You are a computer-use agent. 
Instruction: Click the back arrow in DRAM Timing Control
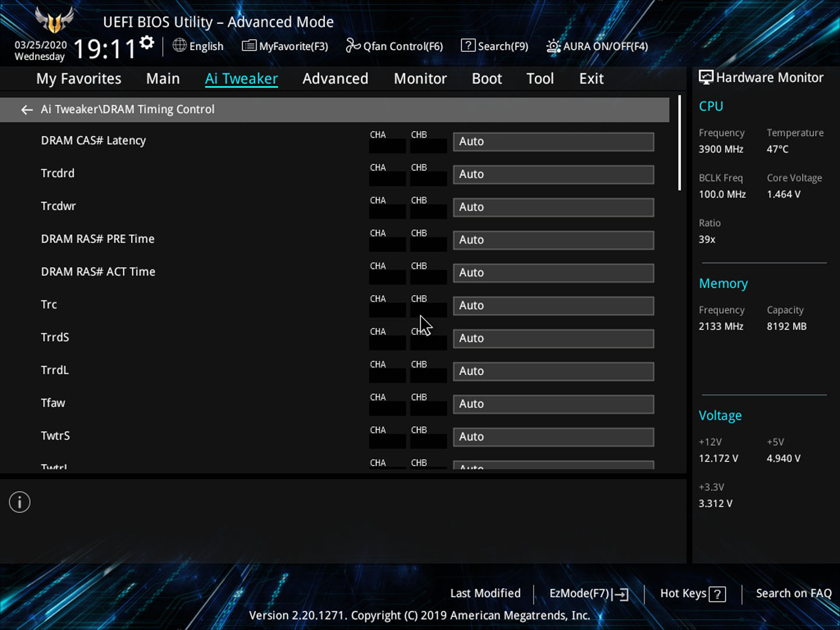click(x=27, y=110)
